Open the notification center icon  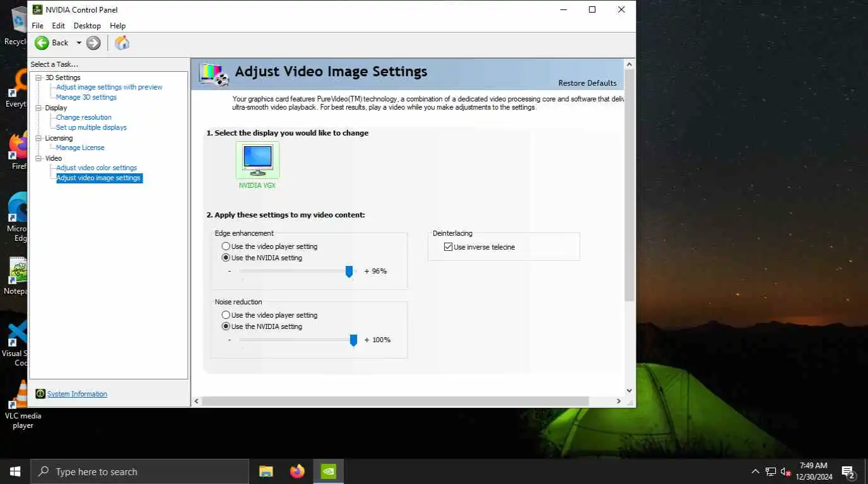click(848, 471)
